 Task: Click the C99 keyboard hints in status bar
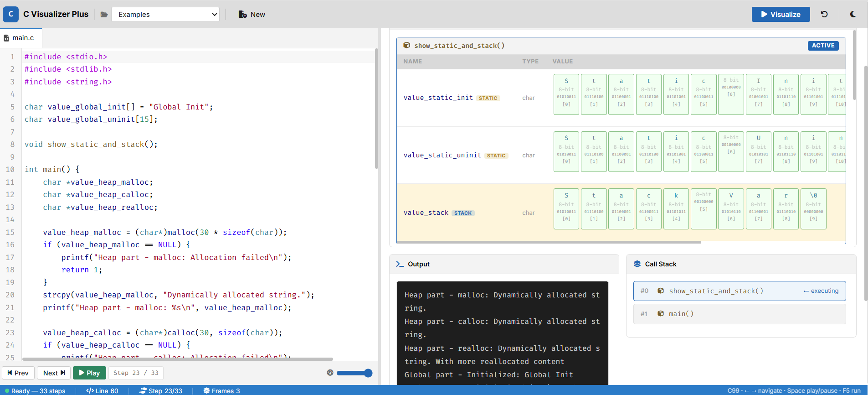pos(794,391)
